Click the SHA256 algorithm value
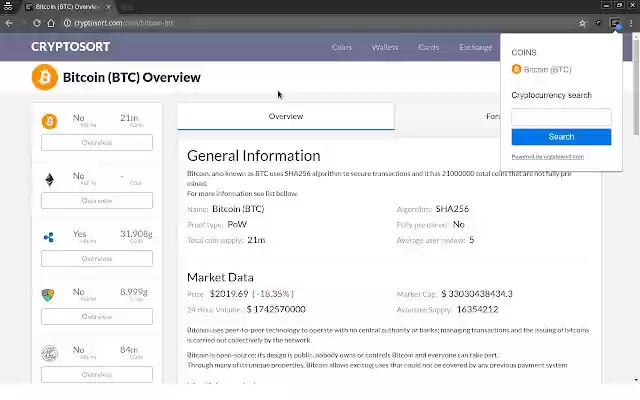The height and width of the screenshot is (400, 640). [x=452, y=209]
